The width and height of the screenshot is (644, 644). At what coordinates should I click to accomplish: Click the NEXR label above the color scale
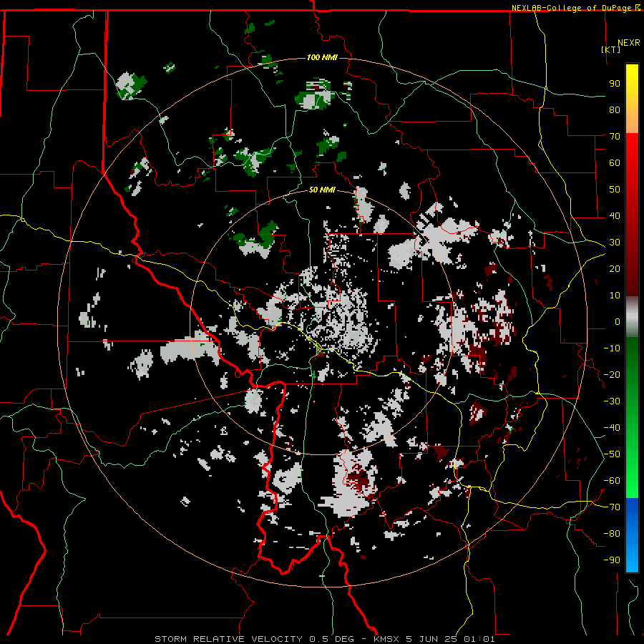(x=629, y=43)
